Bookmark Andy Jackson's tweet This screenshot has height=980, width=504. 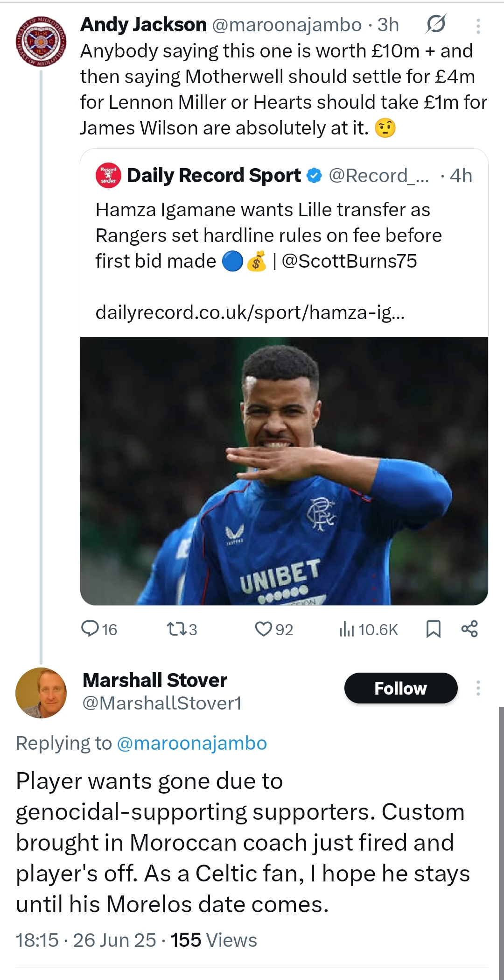coord(434,629)
